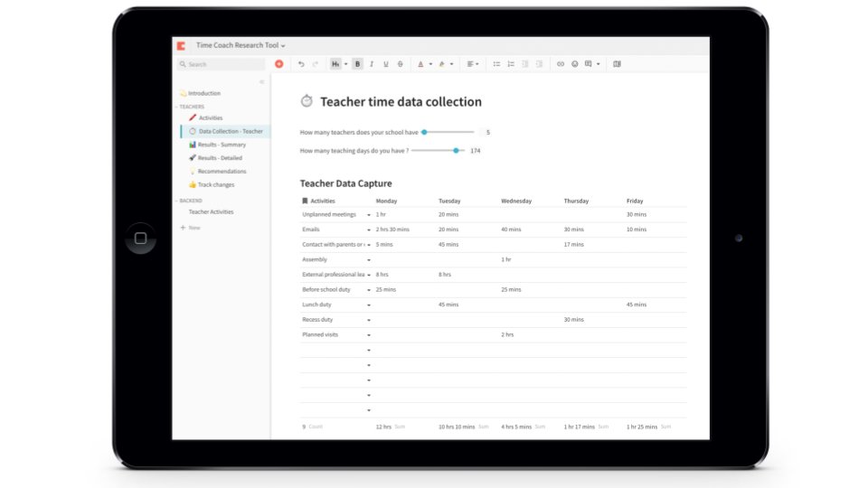Select the Planned visits '2 hrs' cell
Screen dimensions: 868x488
507,334
